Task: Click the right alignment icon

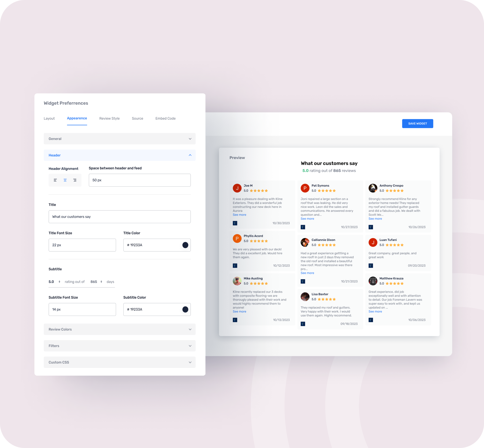Action: [75, 180]
